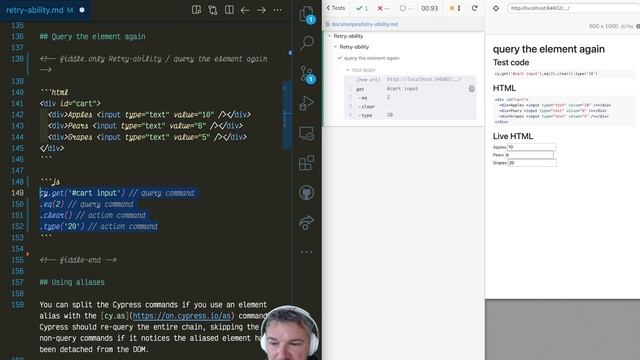Screen dimensions: 640x360
Task: Go back to the Cypress Tests list
Action: [x=336, y=8]
